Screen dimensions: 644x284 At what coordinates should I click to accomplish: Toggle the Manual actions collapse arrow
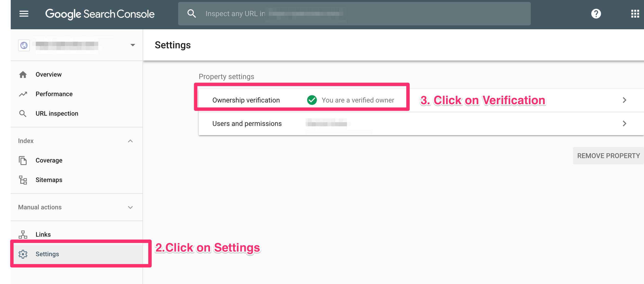pos(131,207)
